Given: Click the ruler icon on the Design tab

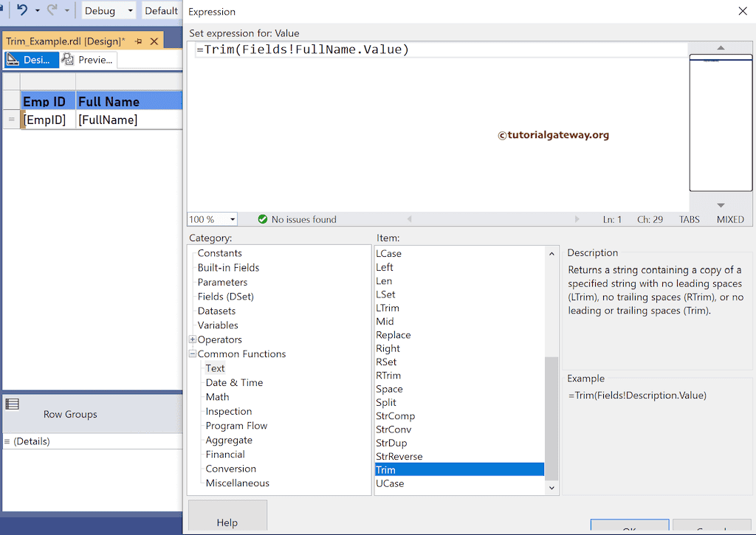Looking at the screenshot, I should (x=12, y=59).
